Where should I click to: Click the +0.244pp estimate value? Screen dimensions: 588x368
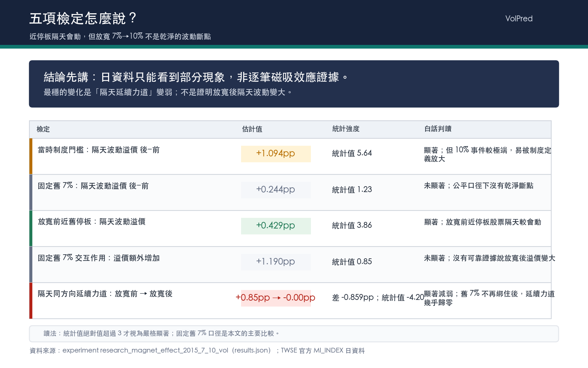pyautogui.click(x=276, y=190)
